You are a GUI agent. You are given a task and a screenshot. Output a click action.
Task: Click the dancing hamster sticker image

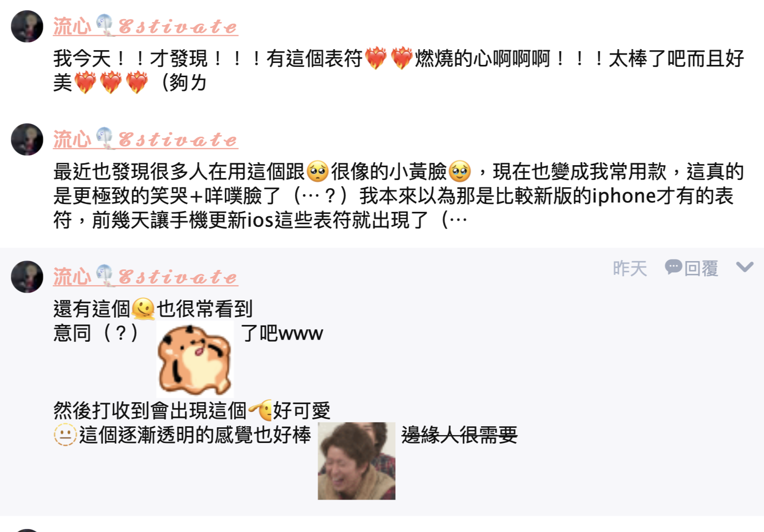pyautogui.click(x=195, y=359)
